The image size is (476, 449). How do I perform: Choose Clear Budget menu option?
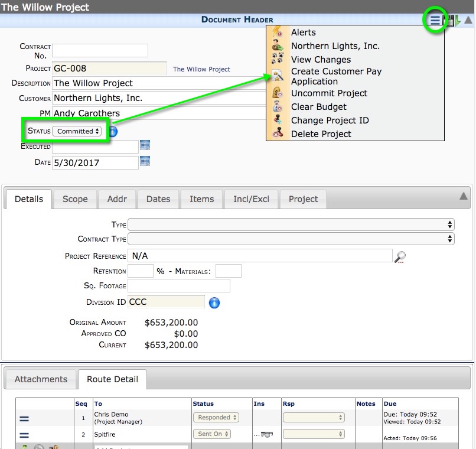click(318, 107)
